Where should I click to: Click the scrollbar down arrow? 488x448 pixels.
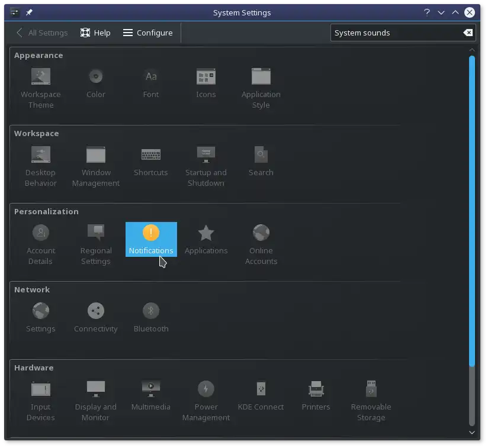(x=472, y=433)
